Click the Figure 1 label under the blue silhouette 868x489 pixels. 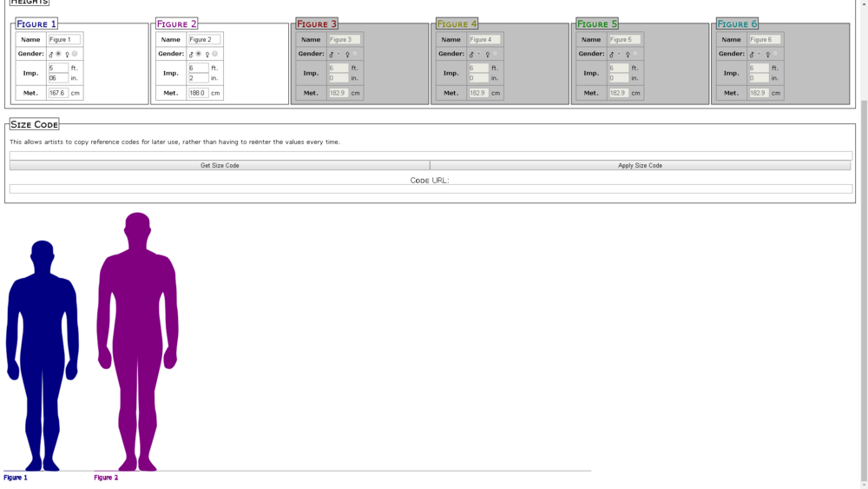[x=16, y=478]
